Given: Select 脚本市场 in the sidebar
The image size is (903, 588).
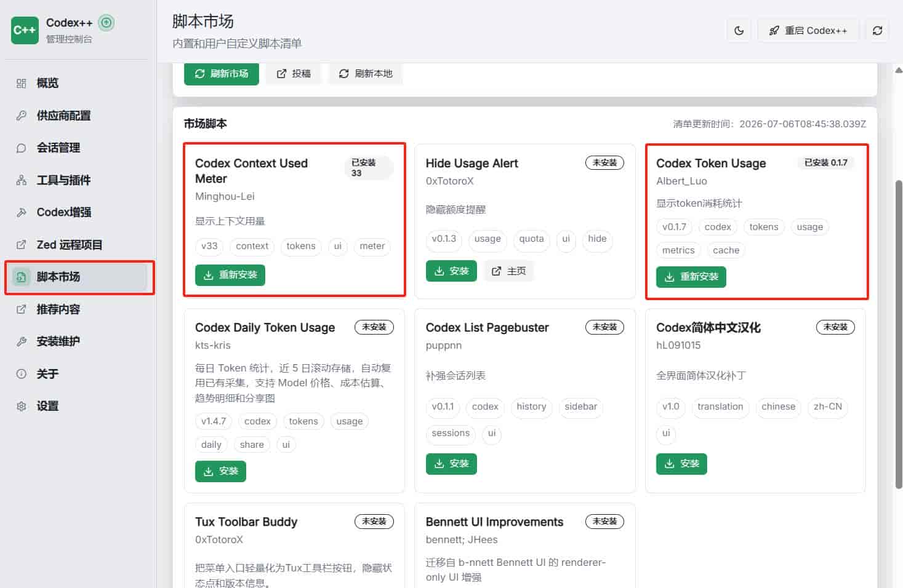Looking at the screenshot, I should (77, 277).
